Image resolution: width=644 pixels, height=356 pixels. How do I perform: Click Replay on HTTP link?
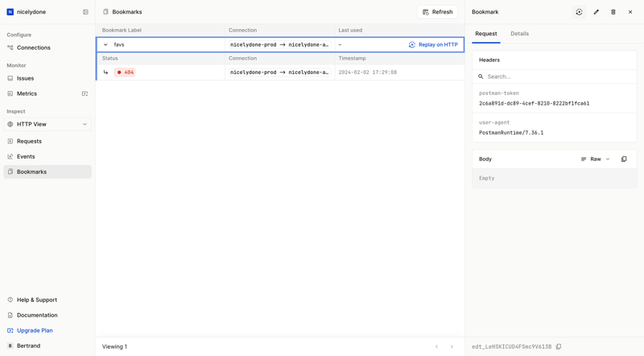(x=433, y=45)
